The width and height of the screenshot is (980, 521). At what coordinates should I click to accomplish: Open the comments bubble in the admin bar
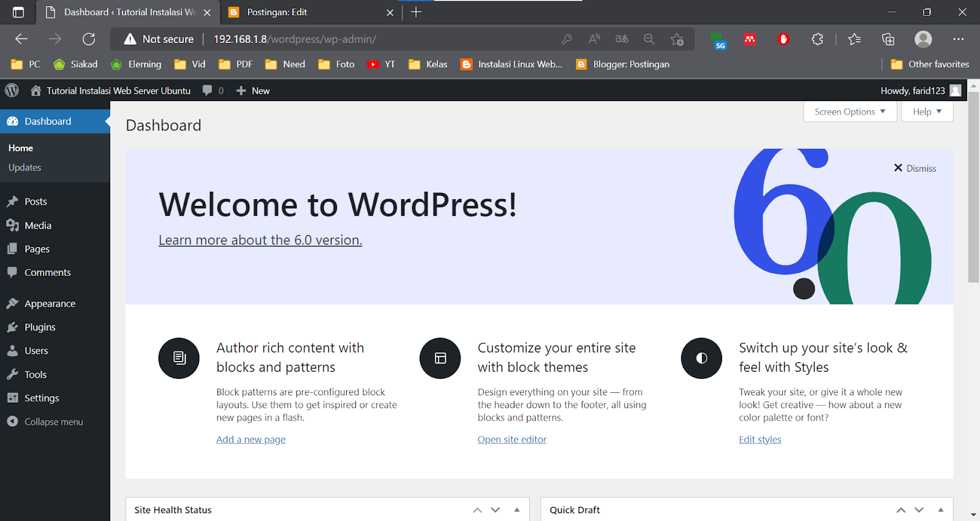click(208, 90)
